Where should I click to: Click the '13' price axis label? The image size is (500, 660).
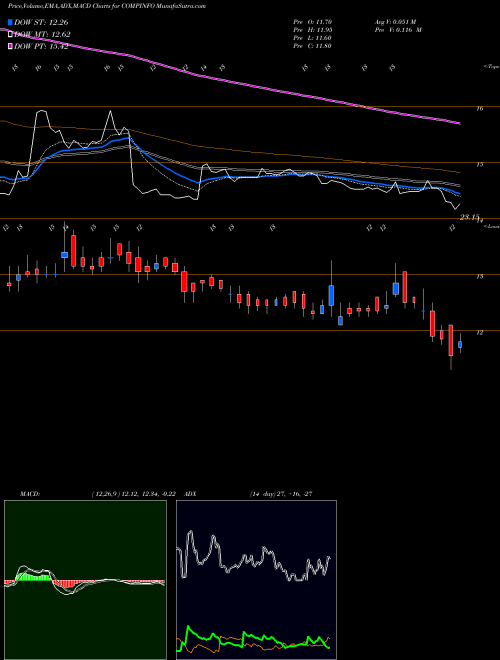[479, 277]
